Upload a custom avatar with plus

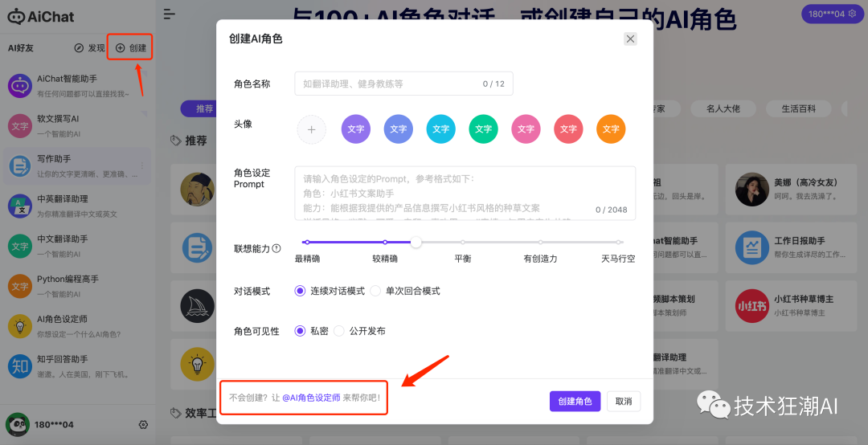click(312, 129)
